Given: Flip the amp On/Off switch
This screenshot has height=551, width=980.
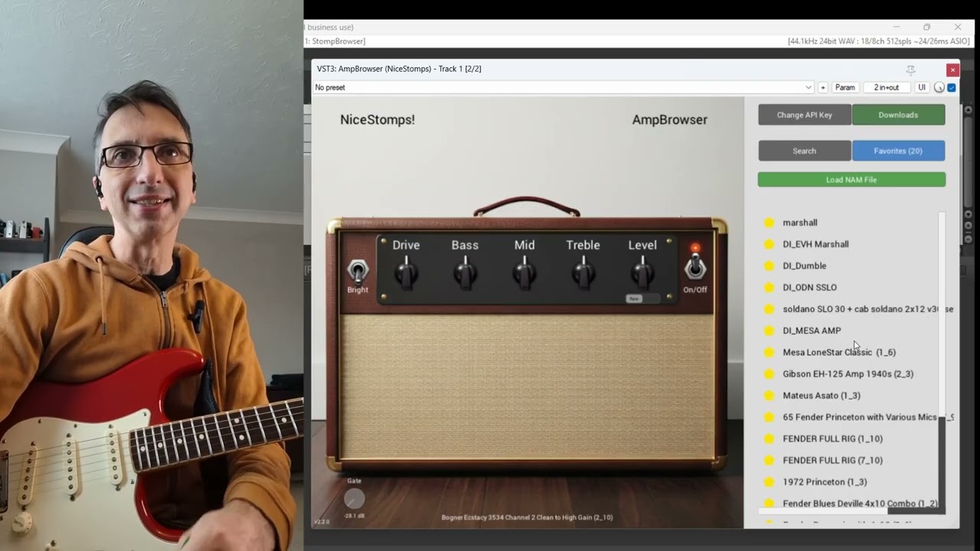Looking at the screenshot, I should click(694, 266).
